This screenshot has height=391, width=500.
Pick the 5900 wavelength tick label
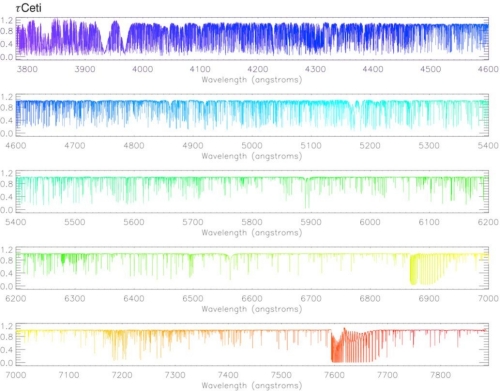click(x=311, y=222)
